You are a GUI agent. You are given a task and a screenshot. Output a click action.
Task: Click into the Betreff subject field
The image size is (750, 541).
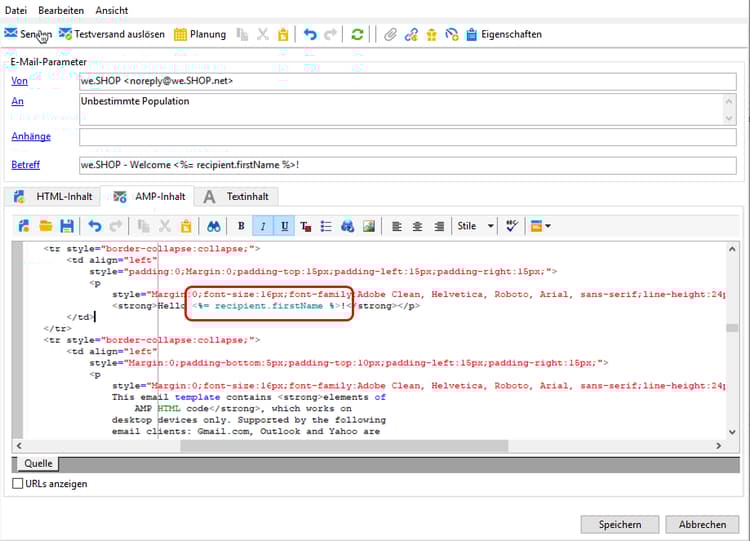[408, 166]
